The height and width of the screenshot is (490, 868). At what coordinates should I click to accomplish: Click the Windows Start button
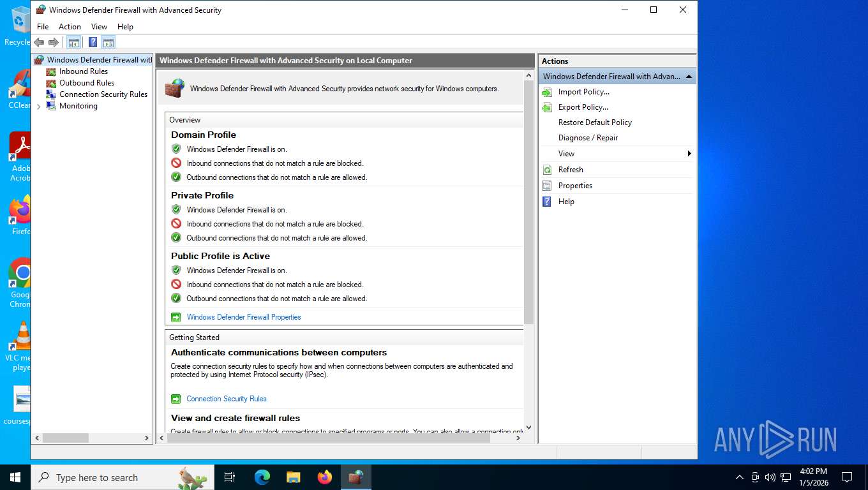click(x=15, y=477)
